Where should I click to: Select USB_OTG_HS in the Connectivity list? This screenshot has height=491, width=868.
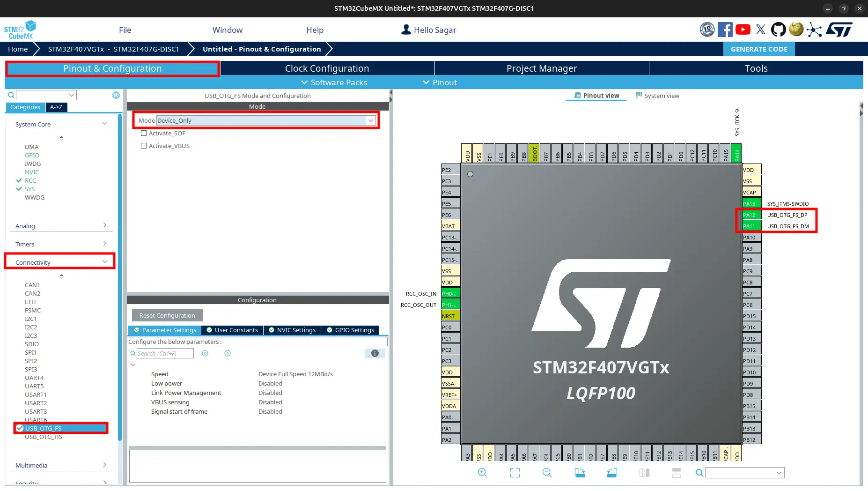point(44,437)
